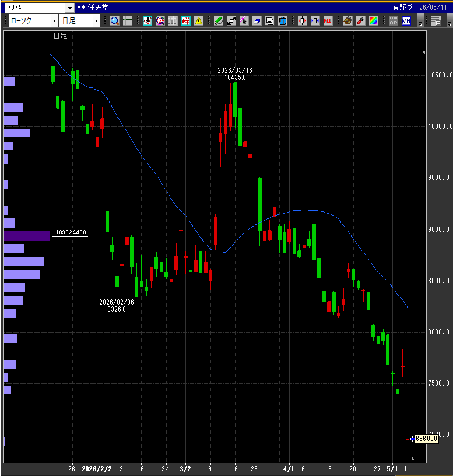Select the line-select pointer tool
This screenshot has height=476, width=453.
tap(244, 21)
